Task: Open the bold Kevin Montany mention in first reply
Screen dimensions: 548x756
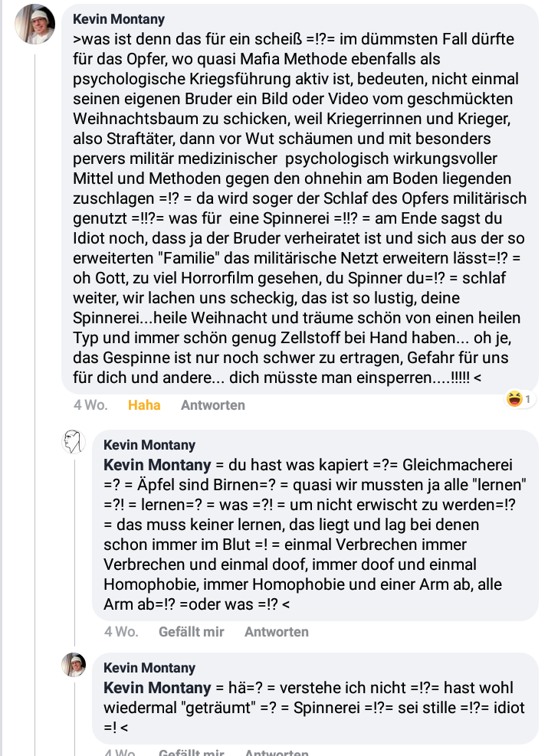Action: (157, 465)
